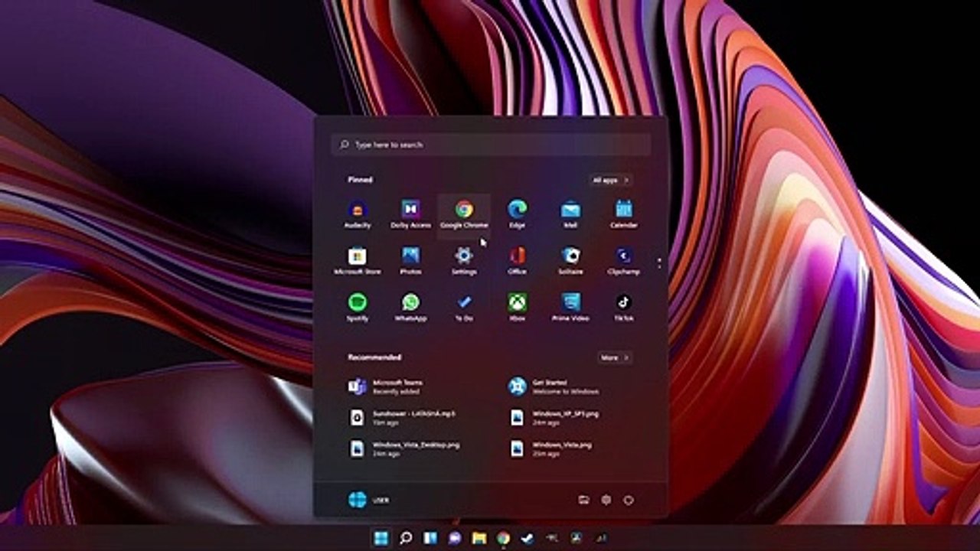
Task: Click the Start button on taskbar
Action: pos(381,539)
